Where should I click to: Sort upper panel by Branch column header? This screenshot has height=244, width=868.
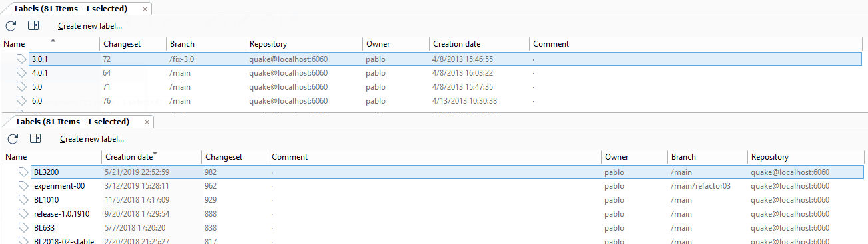tap(207, 44)
